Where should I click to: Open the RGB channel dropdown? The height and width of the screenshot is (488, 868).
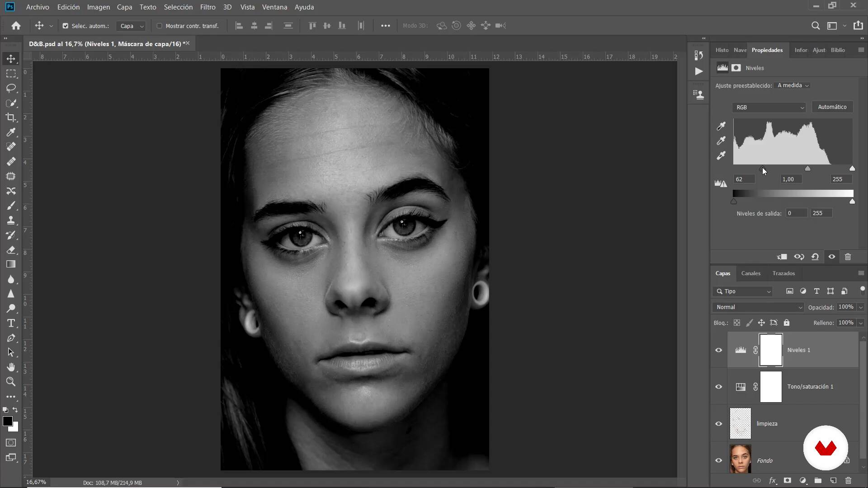pos(769,108)
